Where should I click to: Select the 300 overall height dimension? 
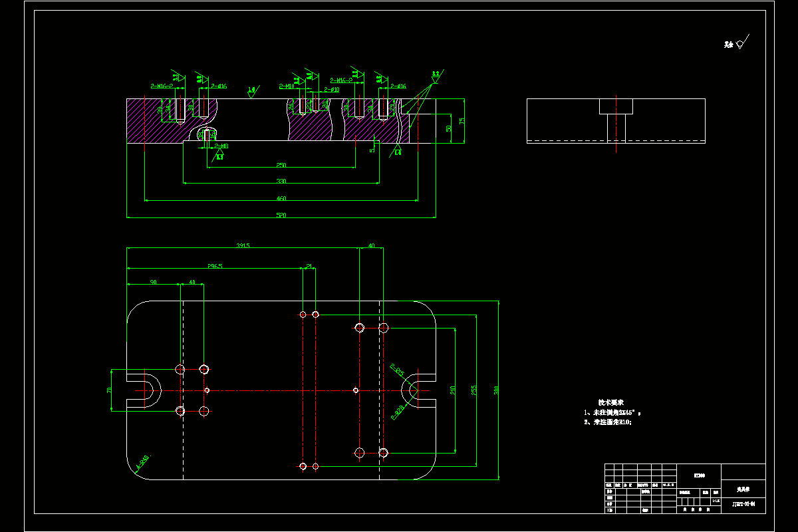(496, 390)
